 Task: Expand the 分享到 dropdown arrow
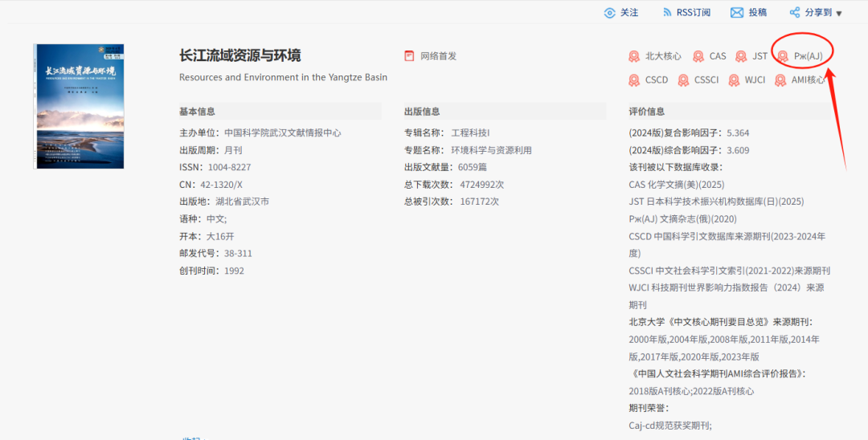coord(838,14)
